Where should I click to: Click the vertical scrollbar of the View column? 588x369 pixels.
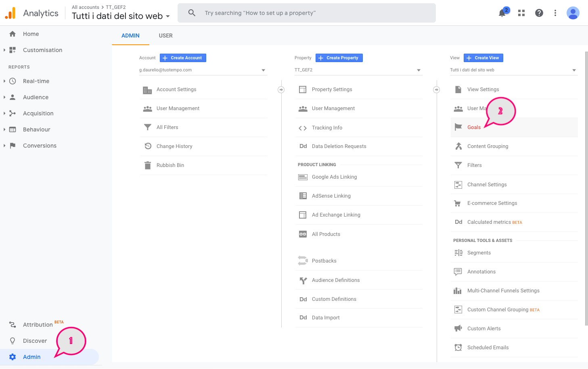[586, 188]
